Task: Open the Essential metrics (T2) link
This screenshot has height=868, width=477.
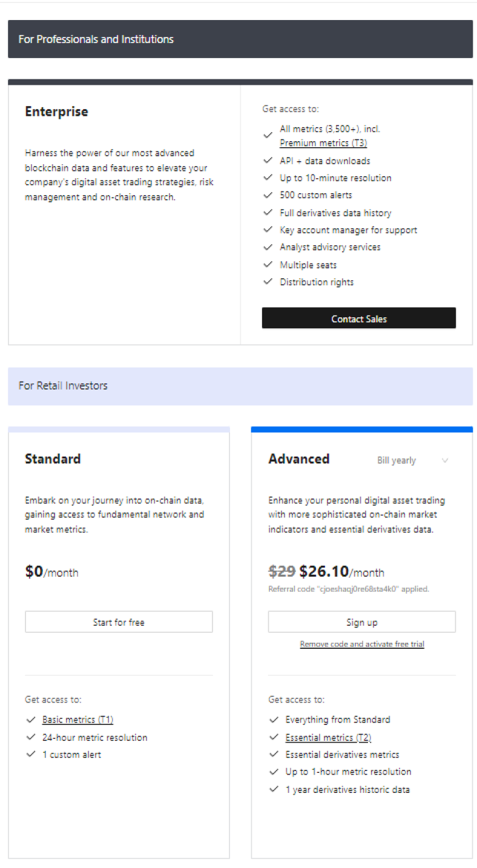Action: click(x=327, y=737)
